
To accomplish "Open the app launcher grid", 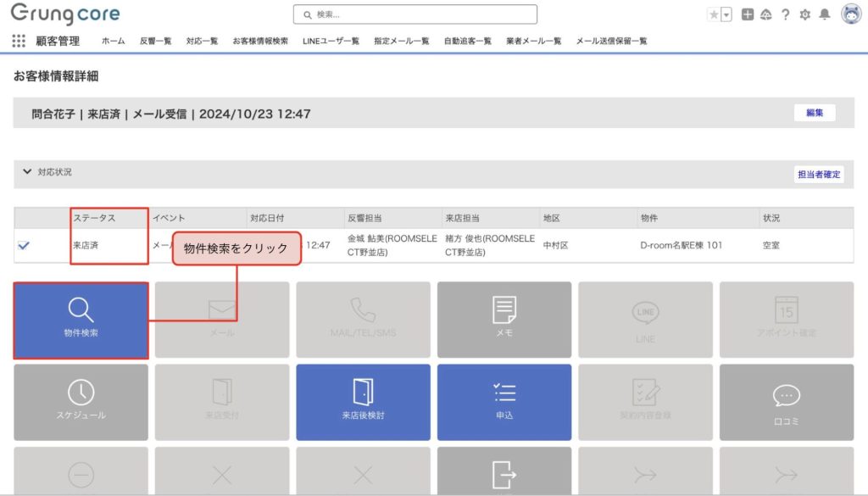I will (19, 41).
